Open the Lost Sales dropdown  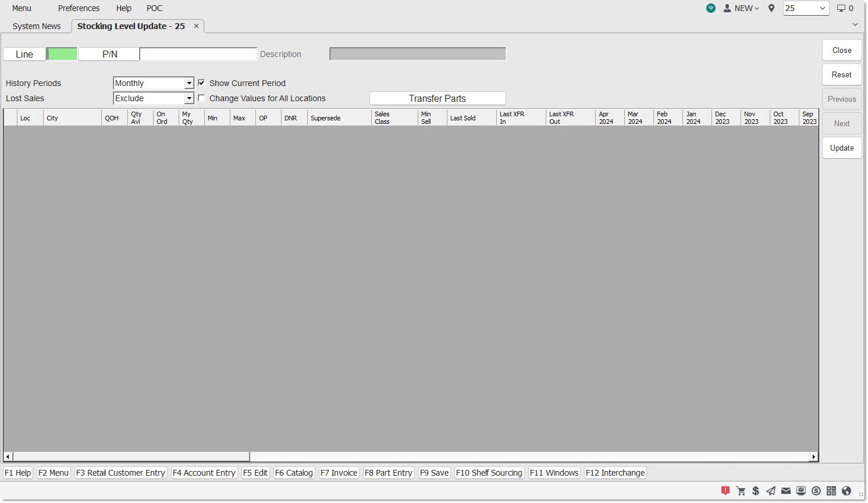coord(188,99)
